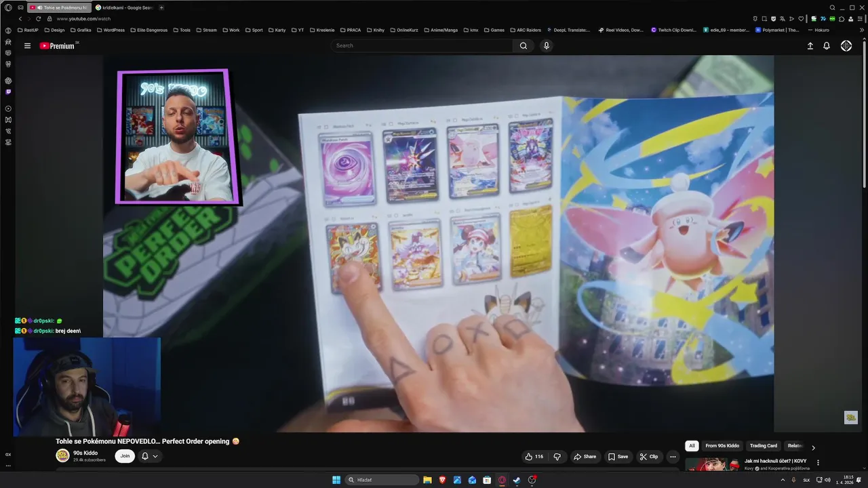Open Brave browser from the taskbar
This screenshot has height=488, width=868.
click(x=442, y=480)
